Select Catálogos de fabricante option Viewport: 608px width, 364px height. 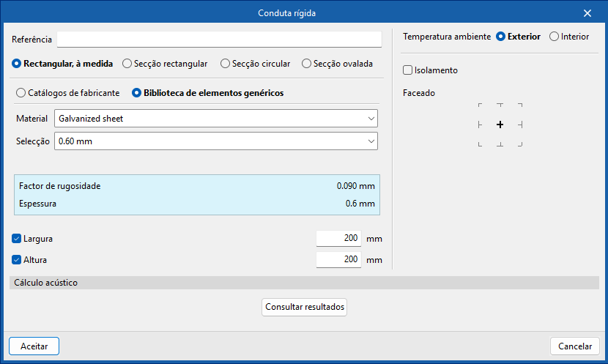tap(21, 93)
